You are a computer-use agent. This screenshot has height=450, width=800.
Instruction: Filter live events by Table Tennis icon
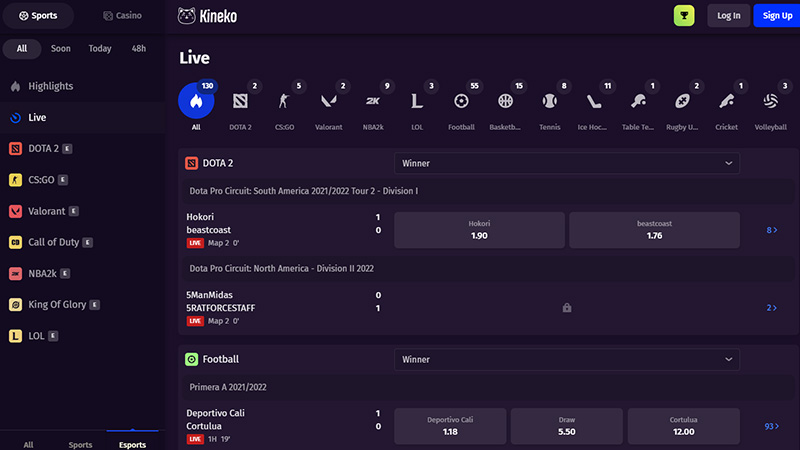click(x=638, y=101)
